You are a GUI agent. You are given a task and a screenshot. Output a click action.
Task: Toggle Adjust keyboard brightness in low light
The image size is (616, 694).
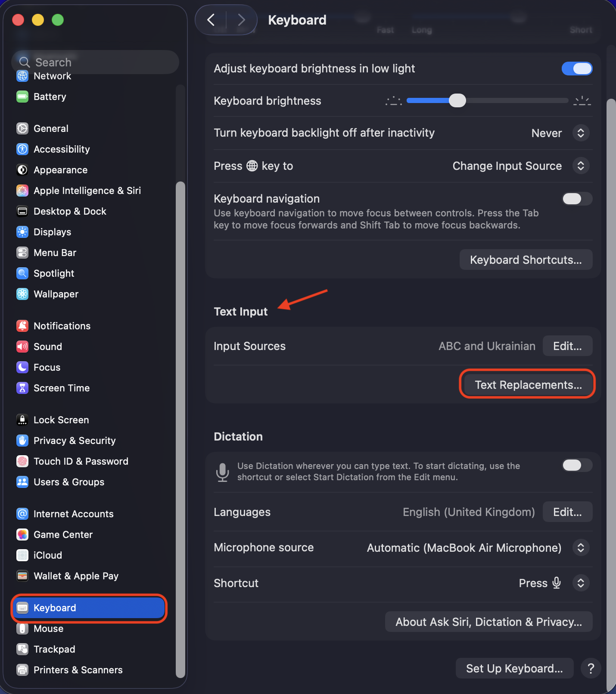[577, 69]
